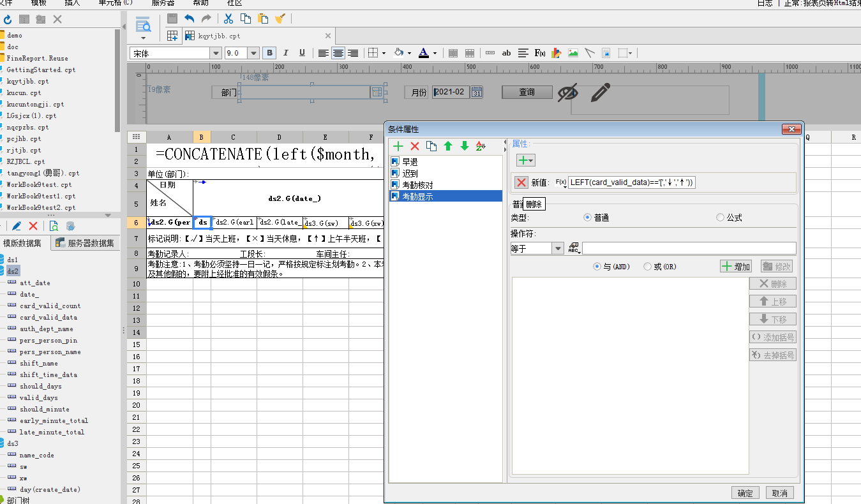
Task: Insert formula with F(x) toolbar icon
Action: (540, 53)
